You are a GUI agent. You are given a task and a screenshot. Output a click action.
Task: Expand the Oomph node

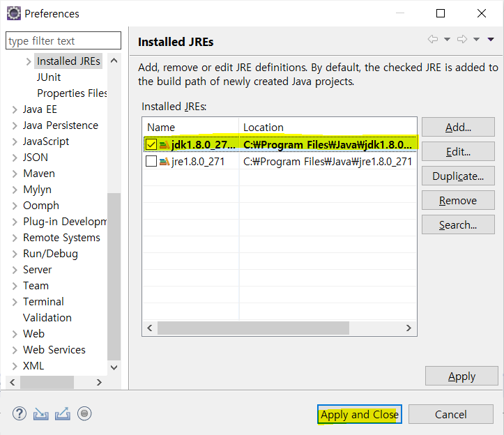point(15,206)
